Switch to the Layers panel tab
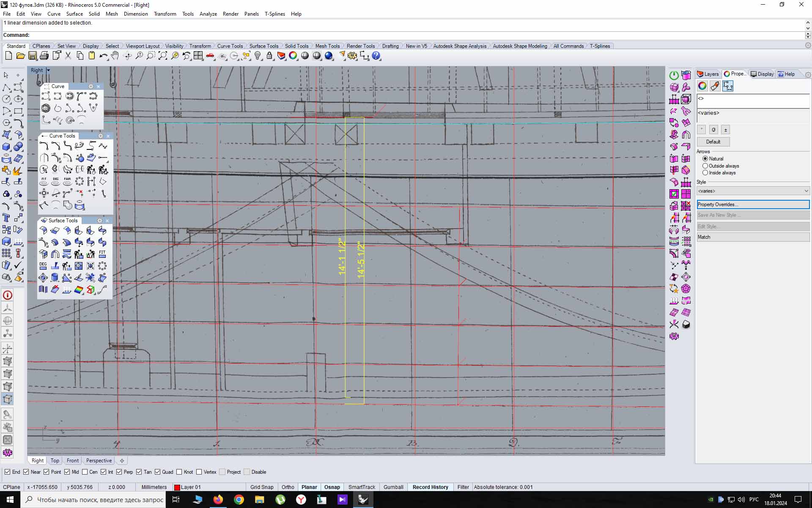This screenshot has height=508, width=812. (708, 74)
